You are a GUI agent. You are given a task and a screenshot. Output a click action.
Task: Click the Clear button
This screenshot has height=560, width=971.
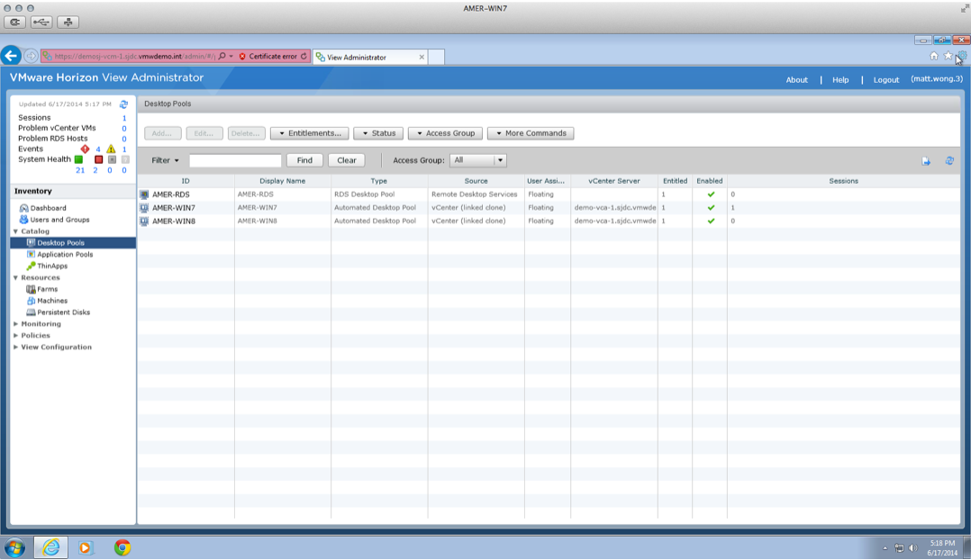(347, 160)
